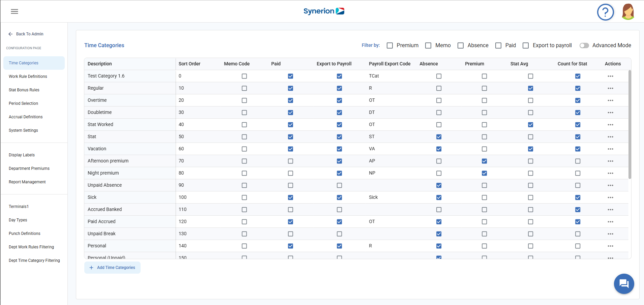Open actions menu for Paid Accrued row
Viewport: 644px width, 305px height.
(610, 222)
